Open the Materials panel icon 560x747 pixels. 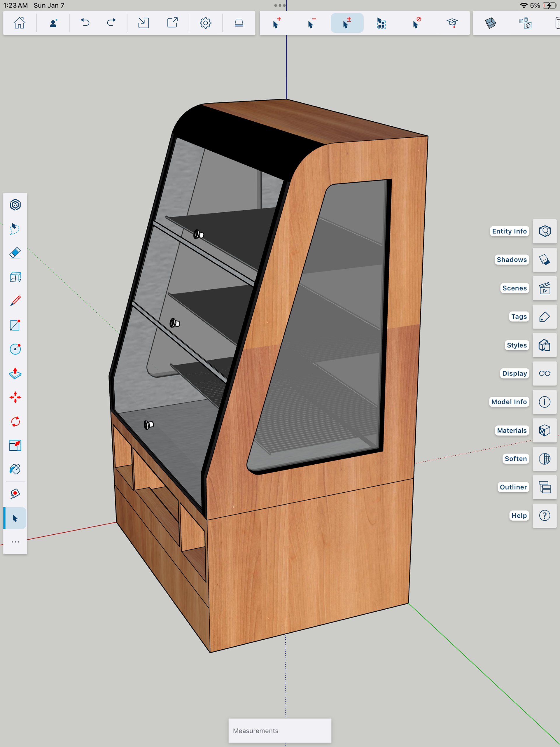pyautogui.click(x=544, y=430)
